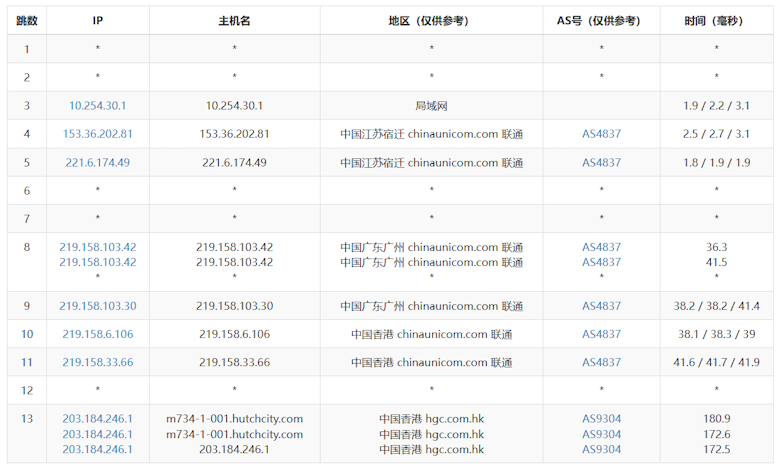Select the AS4837 link in hop 11 row
Screen dimensions: 780x472
pos(601,362)
